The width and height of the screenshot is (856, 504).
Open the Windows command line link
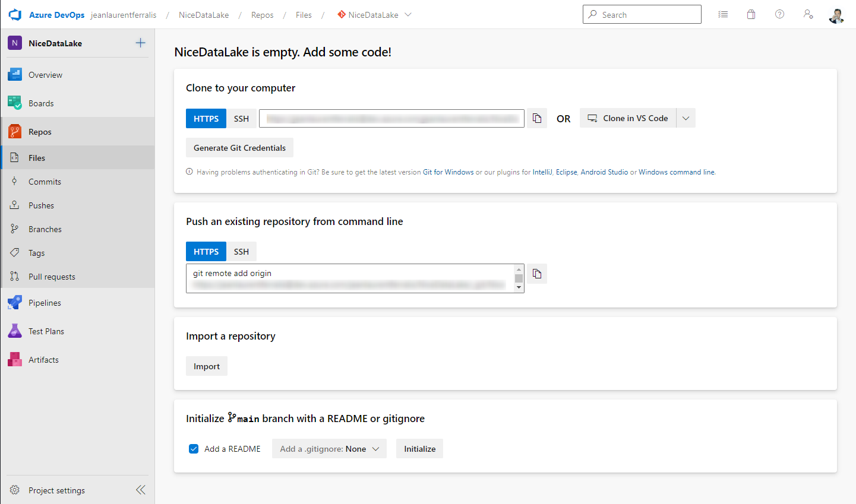[677, 172]
